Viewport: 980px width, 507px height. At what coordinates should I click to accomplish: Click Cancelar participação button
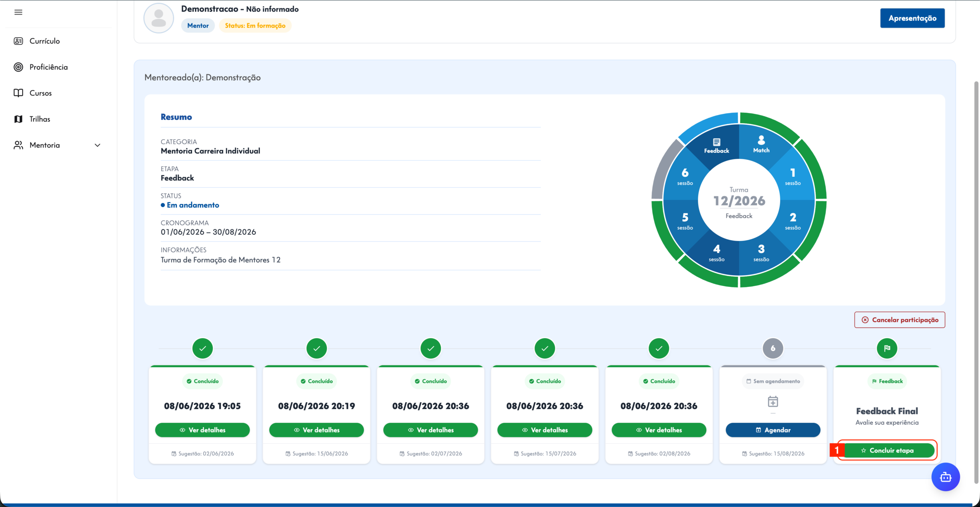900,320
